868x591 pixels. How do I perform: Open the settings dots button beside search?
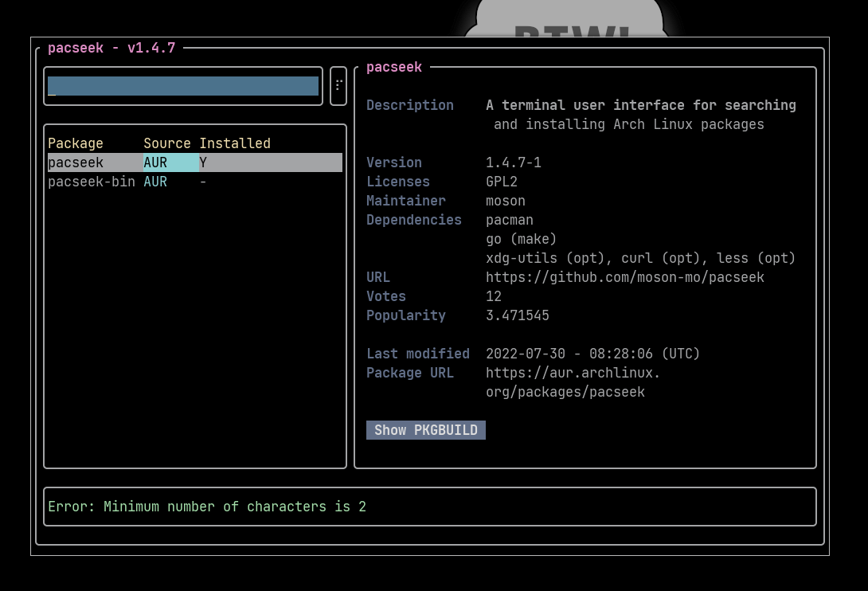(338, 86)
